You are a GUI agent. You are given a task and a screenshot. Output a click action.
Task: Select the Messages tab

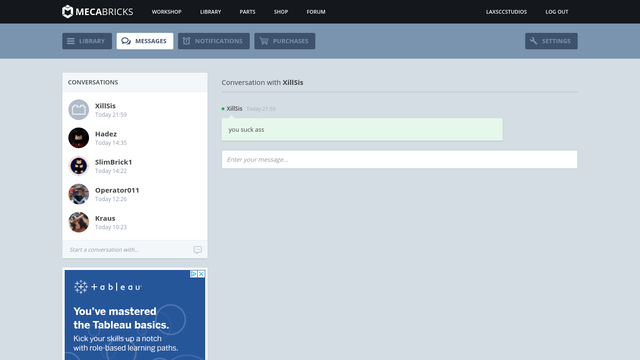point(145,41)
